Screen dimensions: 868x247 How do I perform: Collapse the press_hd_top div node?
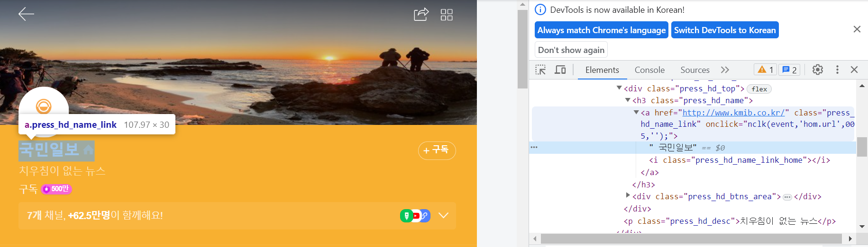[x=619, y=88]
